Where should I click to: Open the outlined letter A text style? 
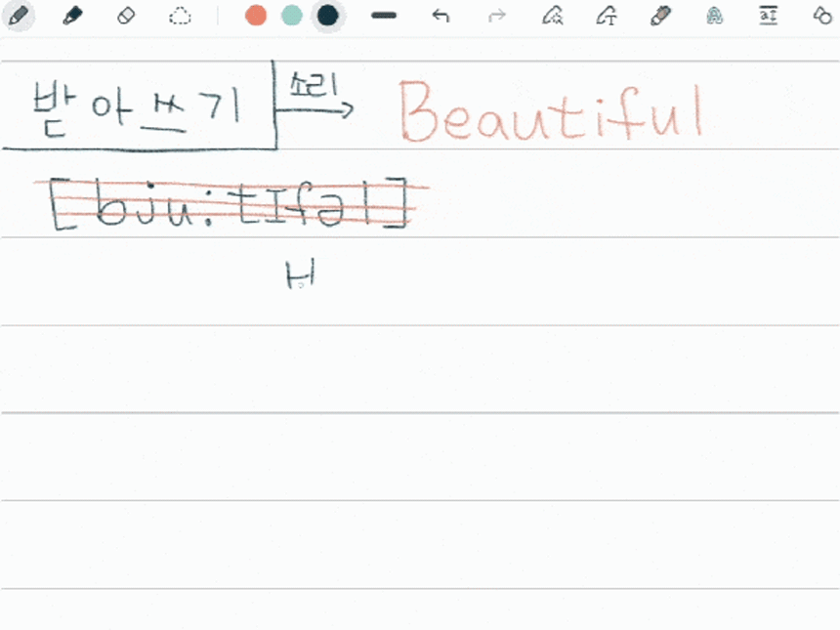click(x=715, y=16)
